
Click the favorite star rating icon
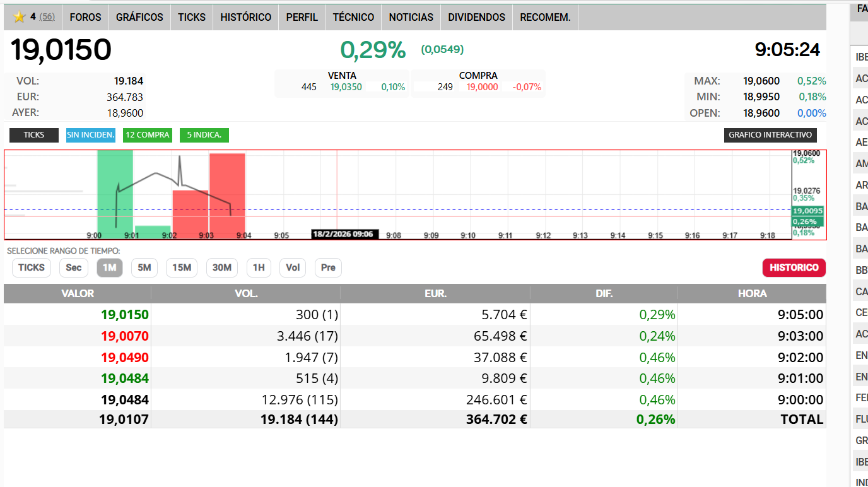pyautogui.click(x=19, y=17)
